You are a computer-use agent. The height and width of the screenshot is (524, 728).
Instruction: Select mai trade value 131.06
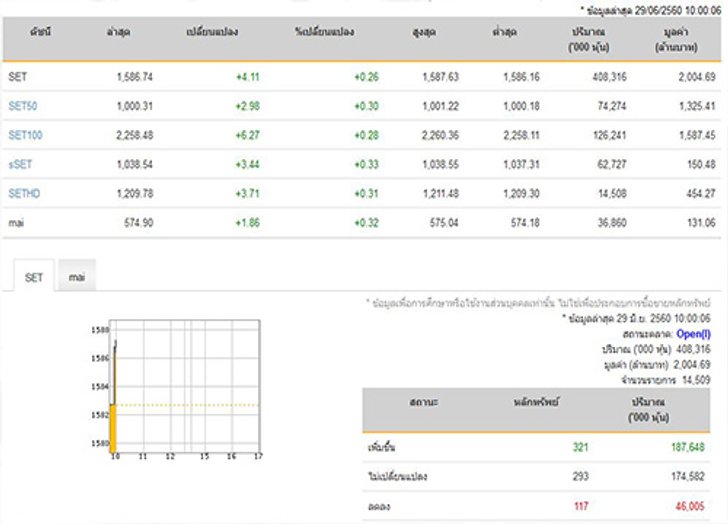pyautogui.click(x=701, y=223)
